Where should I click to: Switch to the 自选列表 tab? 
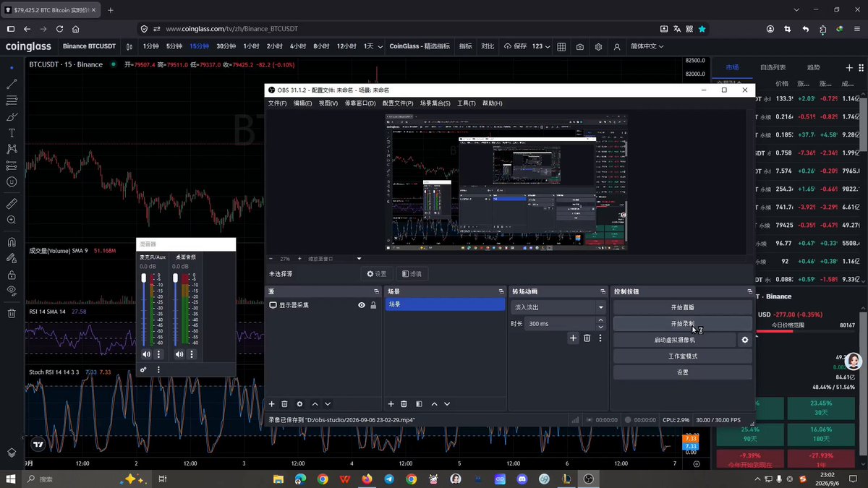(773, 67)
